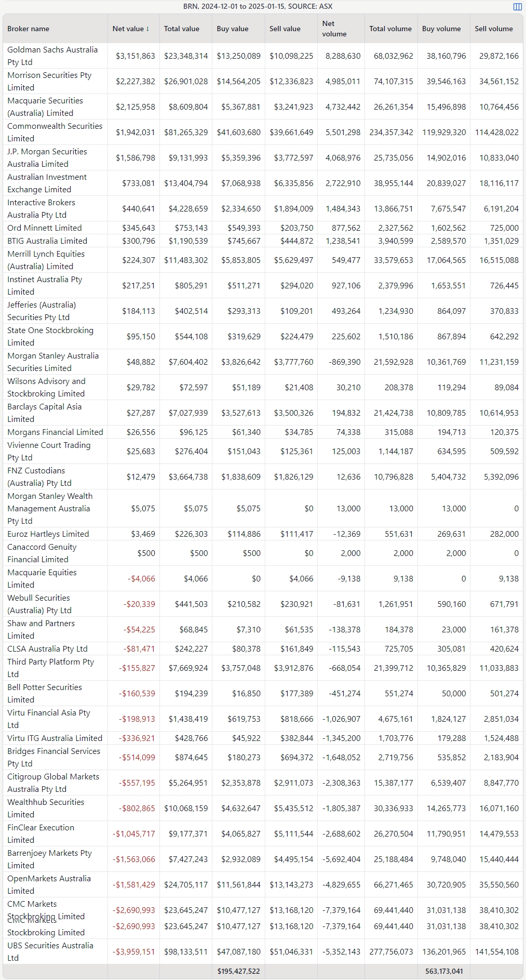The width and height of the screenshot is (526, 980).
Task: Click footer buy volume total 563,173,041
Action: [x=444, y=971]
